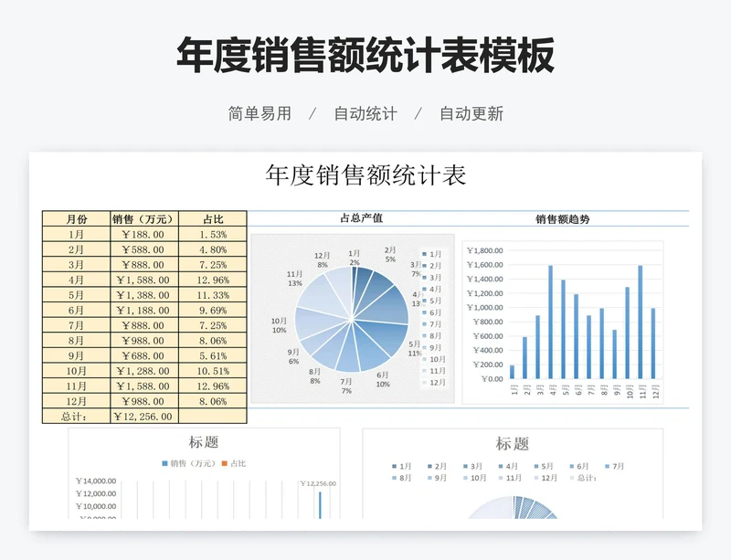Viewport: 731px width, 560px height.
Task: Click the ¥1,188.00 cell in the table
Action: (x=144, y=310)
